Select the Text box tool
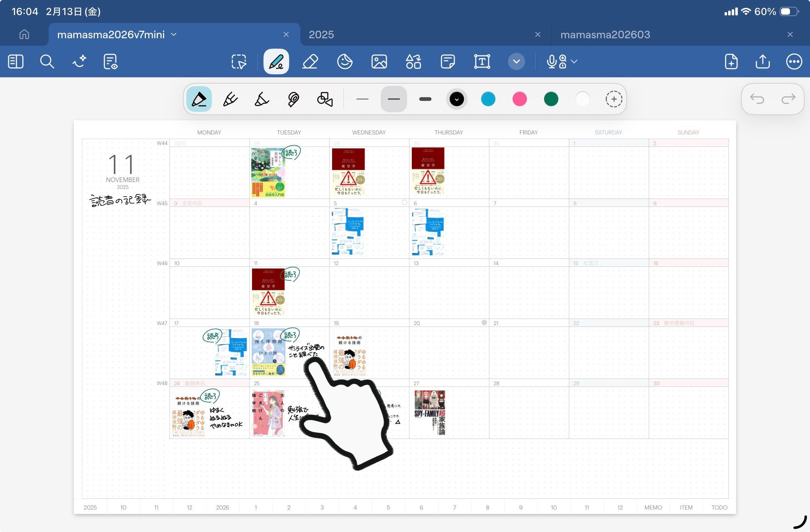Screen dimensions: 810x532 pyautogui.click(x=482, y=61)
